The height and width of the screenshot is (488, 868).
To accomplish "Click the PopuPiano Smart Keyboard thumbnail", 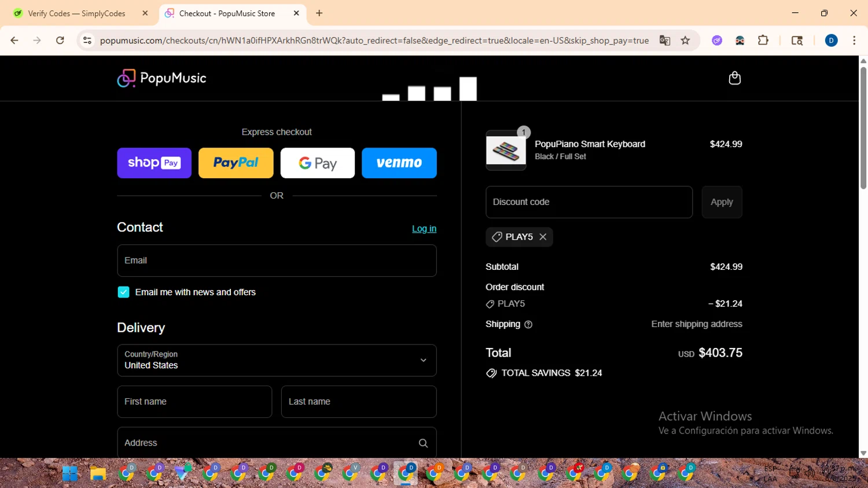I will (506, 151).
